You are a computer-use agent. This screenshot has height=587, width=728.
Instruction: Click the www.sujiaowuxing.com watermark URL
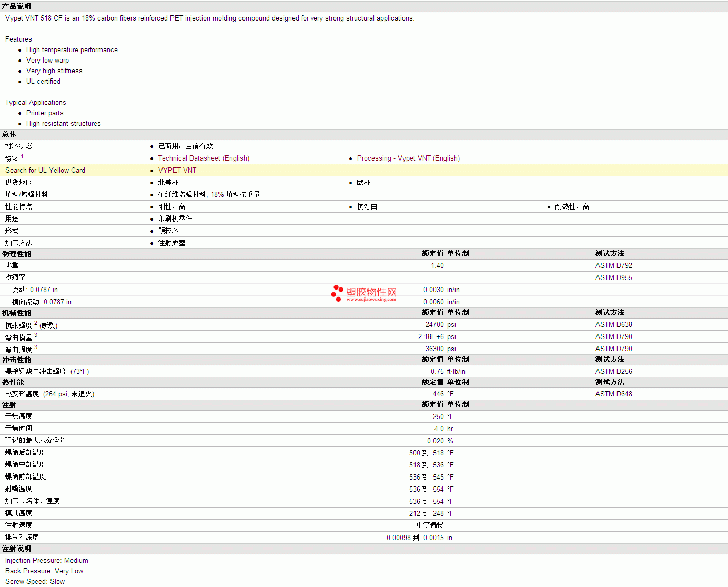(x=371, y=300)
